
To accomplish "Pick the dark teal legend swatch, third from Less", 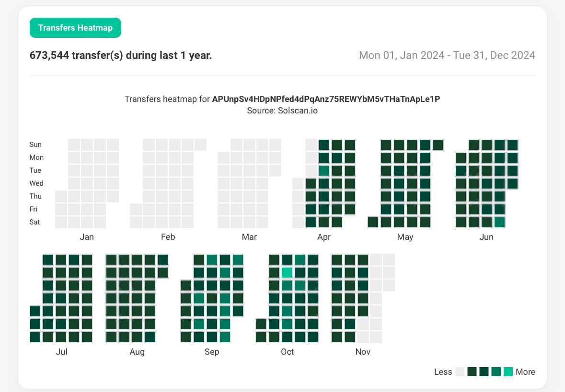I will 484,371.
